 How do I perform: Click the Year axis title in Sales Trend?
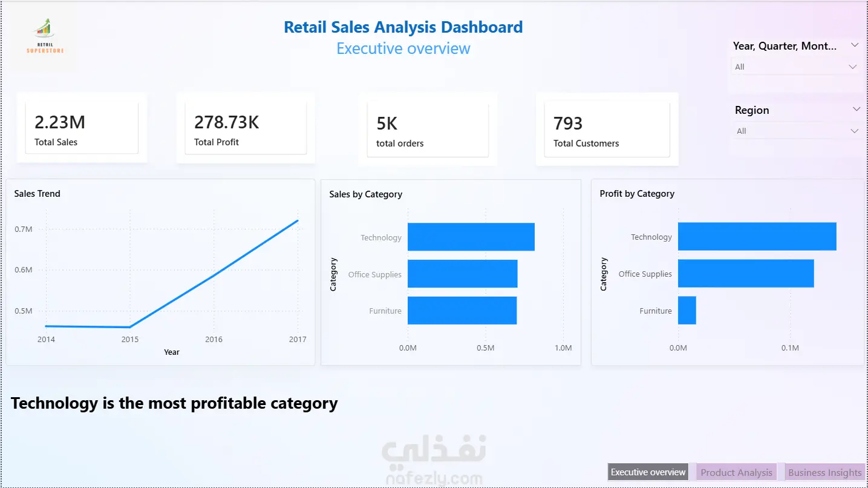point(172,352)
